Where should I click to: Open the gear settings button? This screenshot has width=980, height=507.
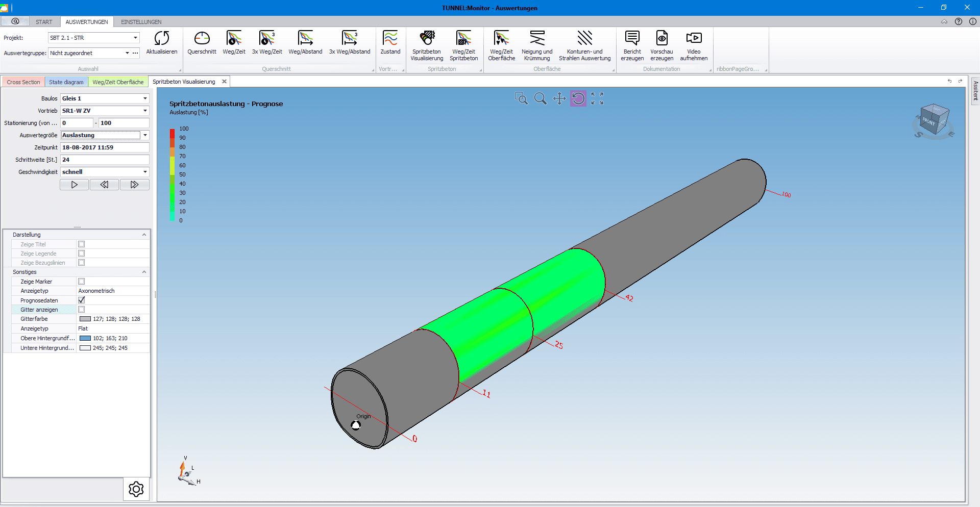click(x=136, y=489)
